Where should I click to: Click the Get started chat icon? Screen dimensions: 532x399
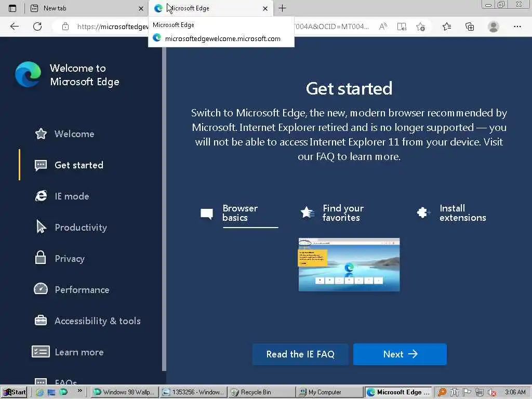pos(41,165)
